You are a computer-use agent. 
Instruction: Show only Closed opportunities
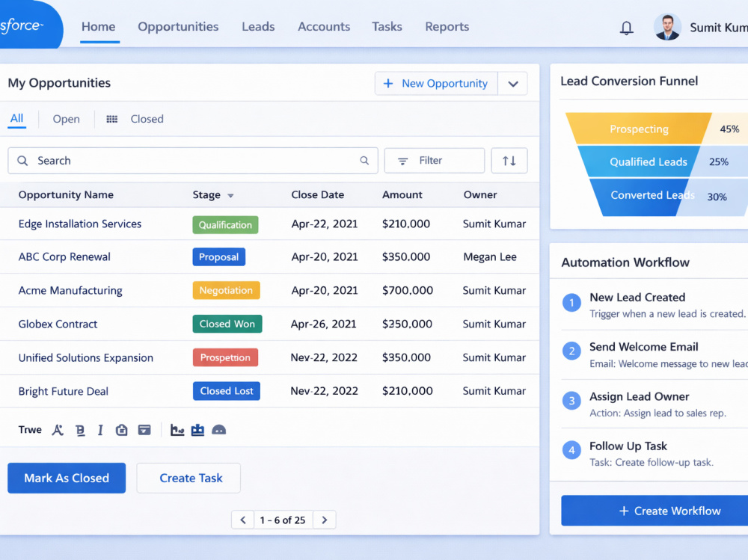point(147,119)
